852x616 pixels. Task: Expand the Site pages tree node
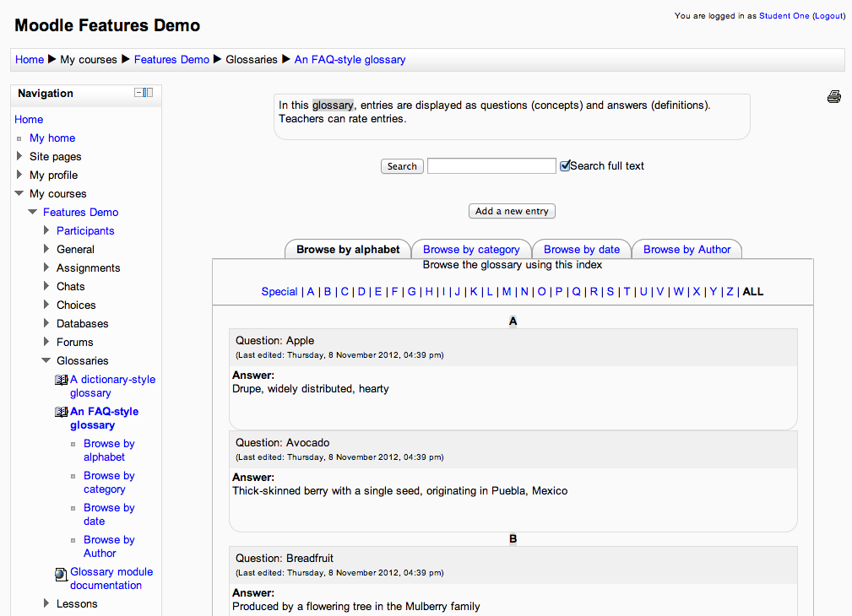coord(19,156)
